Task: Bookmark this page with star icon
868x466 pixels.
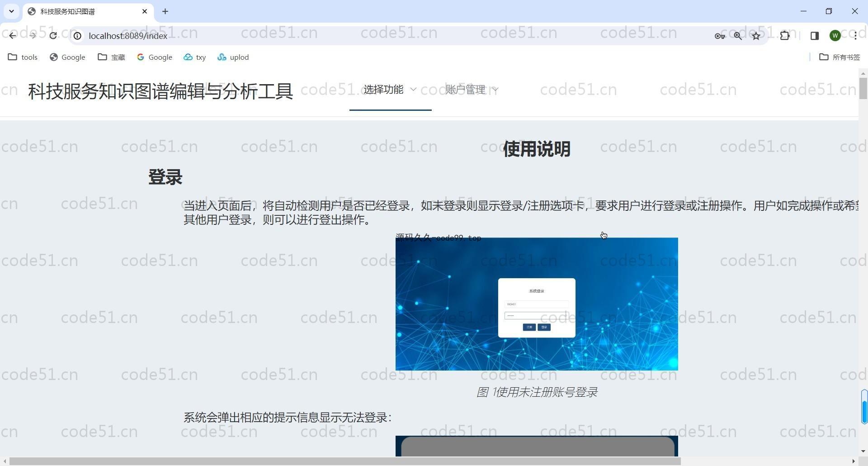Action: click(756, 36)
